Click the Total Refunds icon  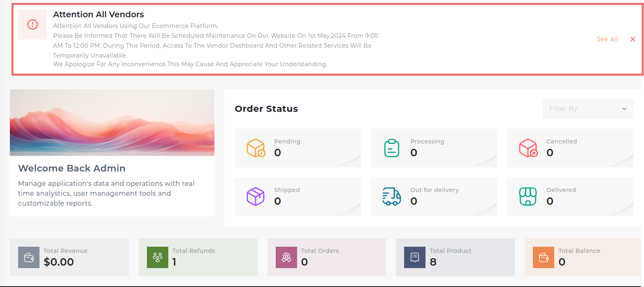[x=158, y=257]
